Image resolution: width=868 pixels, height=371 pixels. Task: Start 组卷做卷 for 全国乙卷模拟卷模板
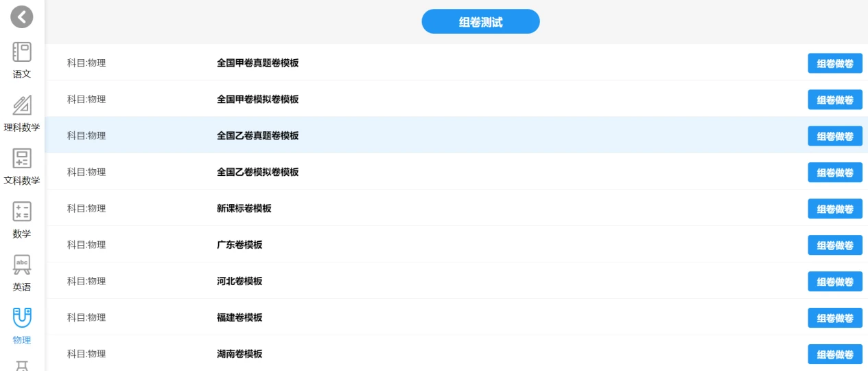pos(835,172)
